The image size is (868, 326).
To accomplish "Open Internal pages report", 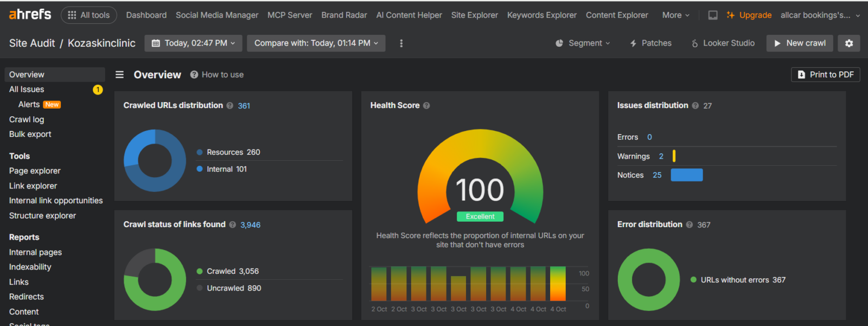I will 35,252.
